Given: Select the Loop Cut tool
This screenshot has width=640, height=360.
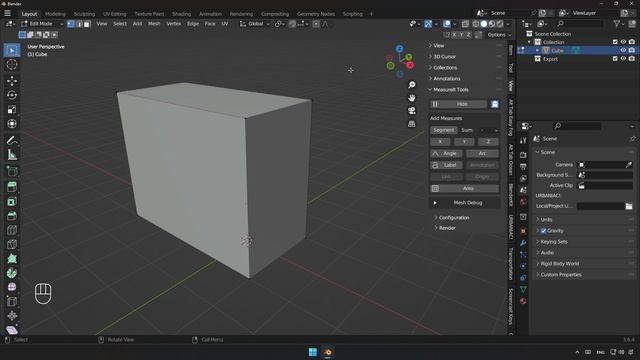Looking at the screenshot, I should coord(12,230).
